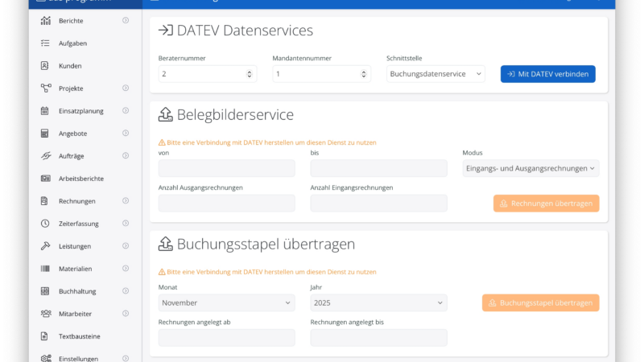Click the Rechnungen document icon
Image resolution: width=644 pixels, height=362 pixels.
(x=44, y=201)
